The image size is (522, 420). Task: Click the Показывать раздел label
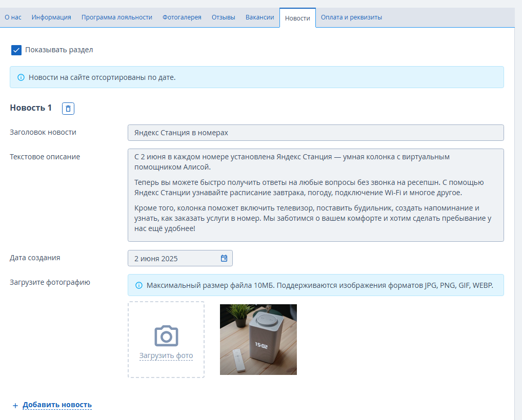59,50
